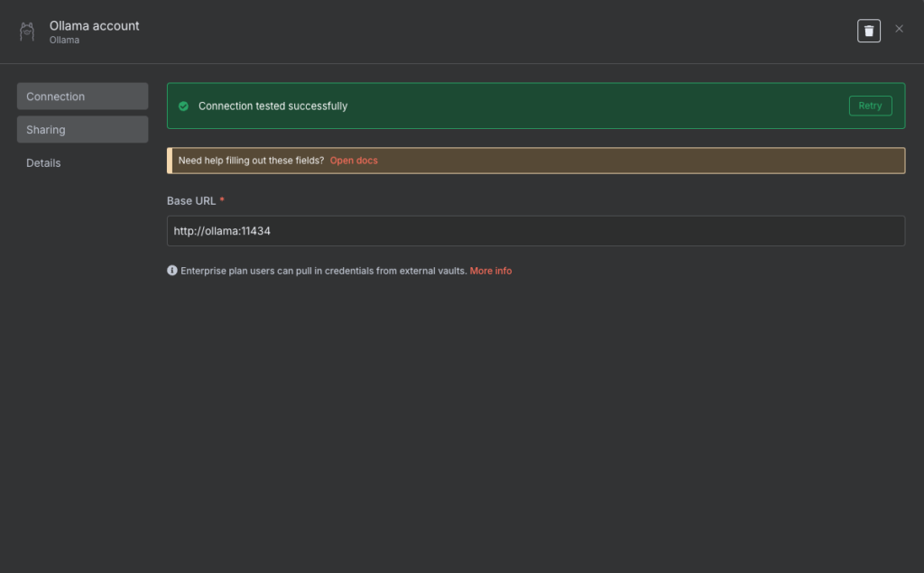Viewport: 924px width, 573px height.
Task: Follow the More info link
Action: point(490,271)
